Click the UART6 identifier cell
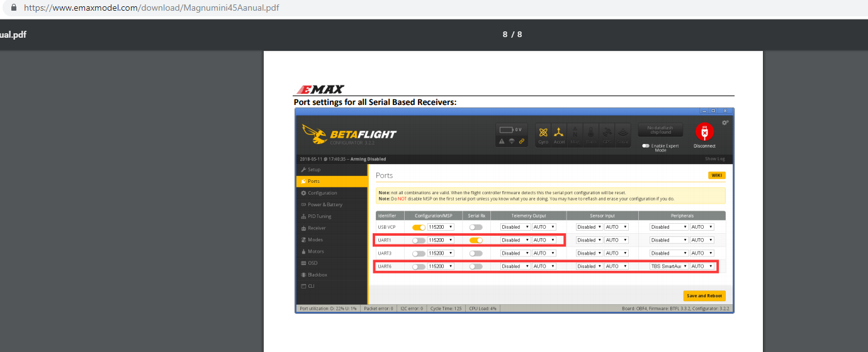The height and width of the screenshot is (352, 868). coord(383,267)
